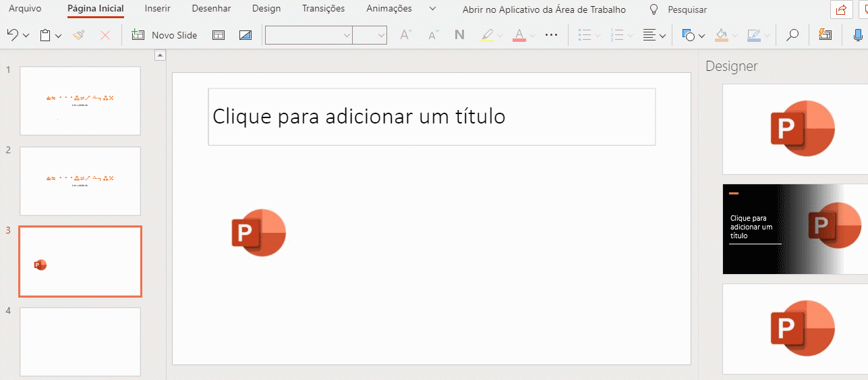
Task: Click the Paste clipboard icon
Action: click(45, 35)
